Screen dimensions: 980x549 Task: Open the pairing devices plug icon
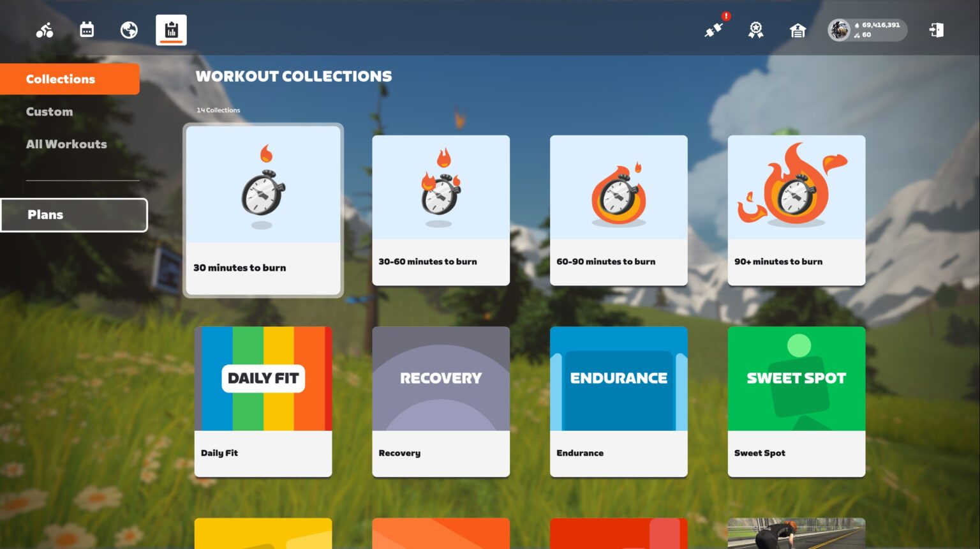(713, 30)
